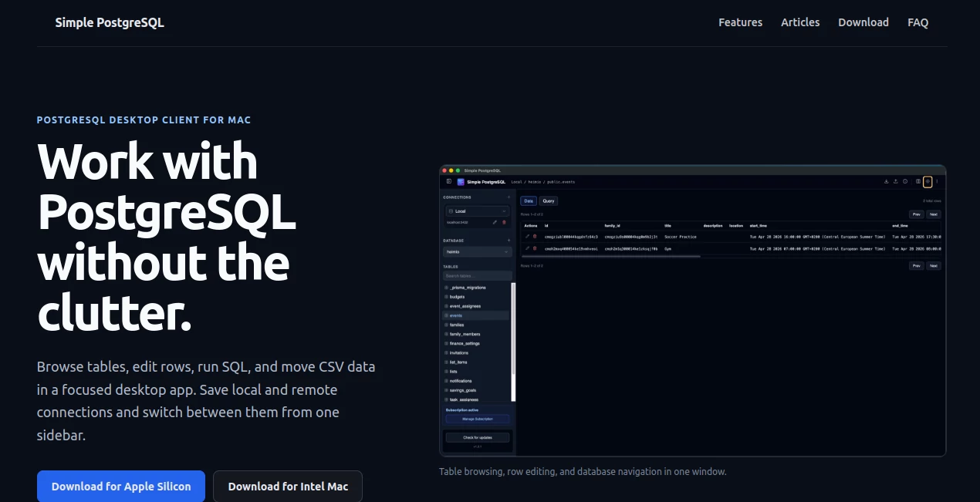980x502 pixels.
Task: Click the delete trash icon in the Soccer Practice row
Action: [535, 236]
